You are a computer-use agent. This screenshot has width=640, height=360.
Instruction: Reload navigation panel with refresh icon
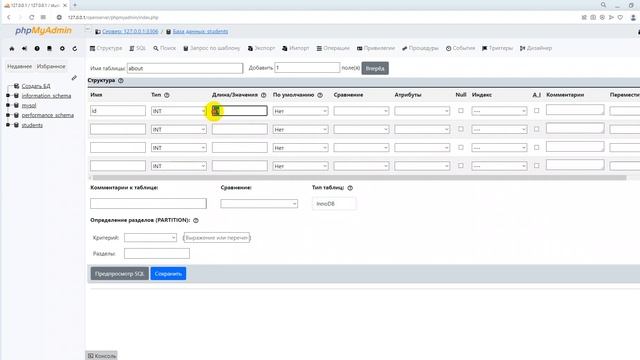75,49
